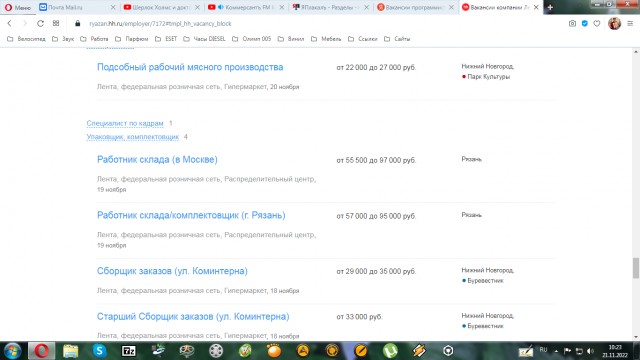This screenshot has width=640, height=360.
Task: Show hidden system tray icons
Action: pyautogui.click(x=556, y=351)
